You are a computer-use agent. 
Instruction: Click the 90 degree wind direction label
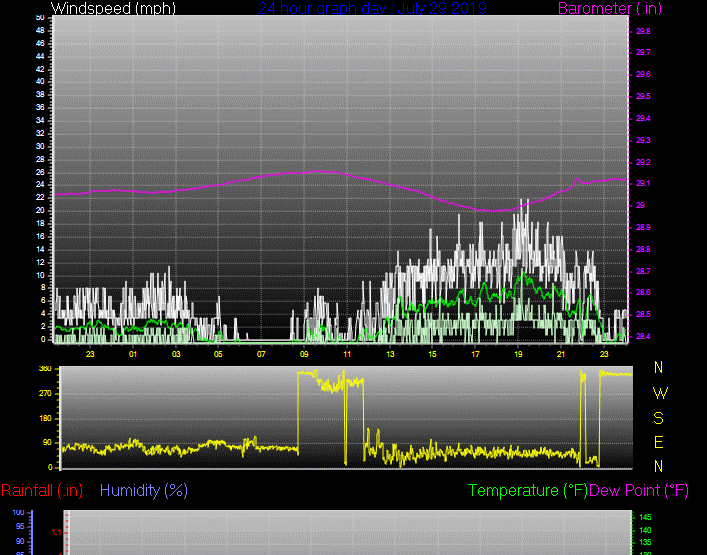pyautogui.click(x=46, y=443)
